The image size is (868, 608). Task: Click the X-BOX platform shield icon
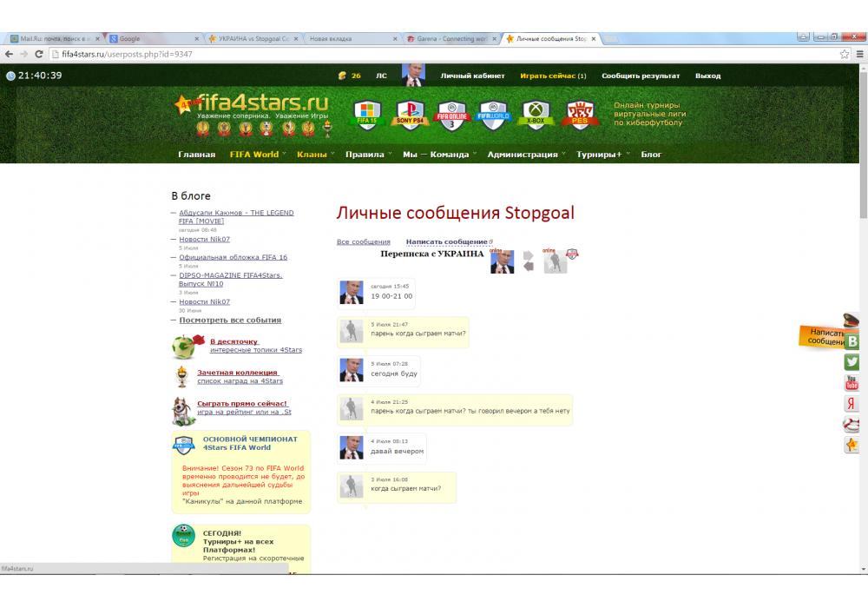coord(536,115)
